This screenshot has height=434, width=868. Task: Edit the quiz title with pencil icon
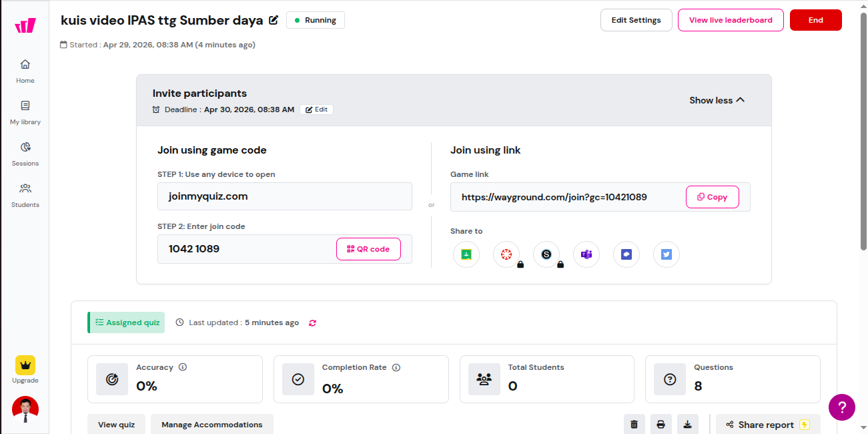pyautogui.click(x=274, y=20)
